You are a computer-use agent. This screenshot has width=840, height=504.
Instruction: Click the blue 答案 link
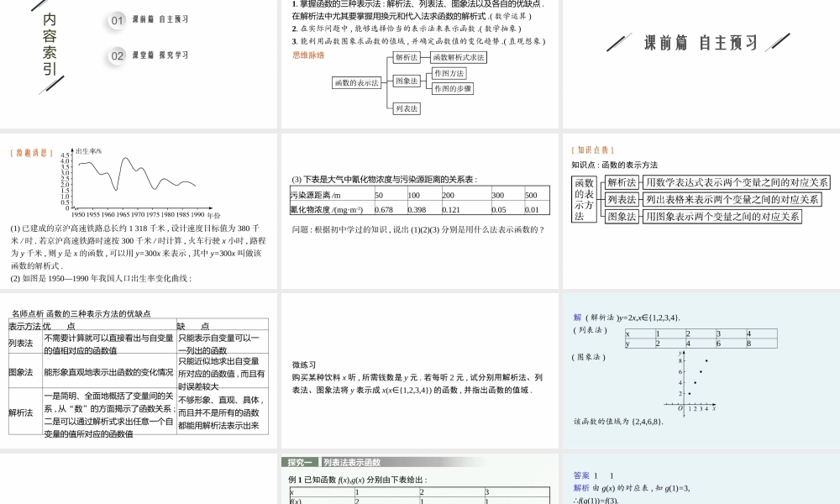580,475
